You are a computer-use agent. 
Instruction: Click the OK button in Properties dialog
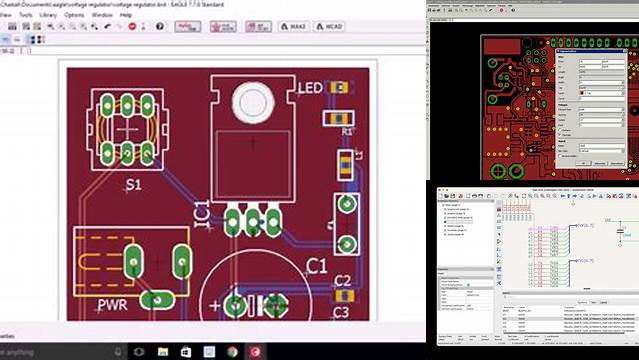[584, 163]
